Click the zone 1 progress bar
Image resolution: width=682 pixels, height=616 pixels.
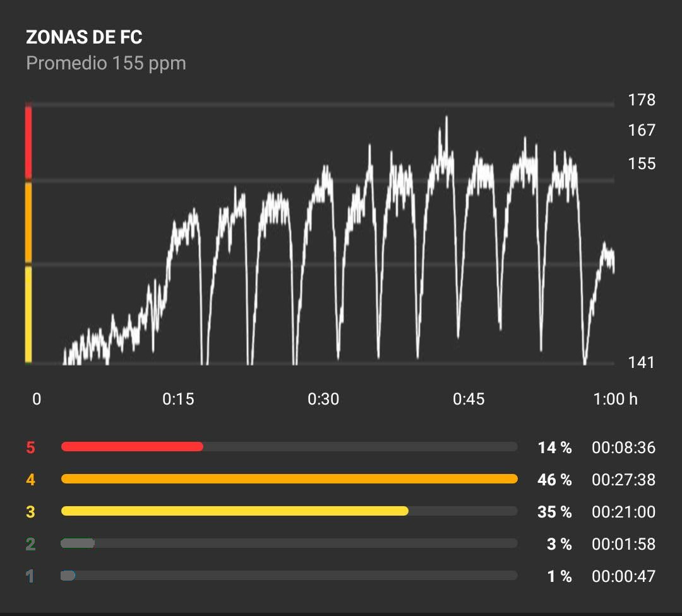[289, 576]
